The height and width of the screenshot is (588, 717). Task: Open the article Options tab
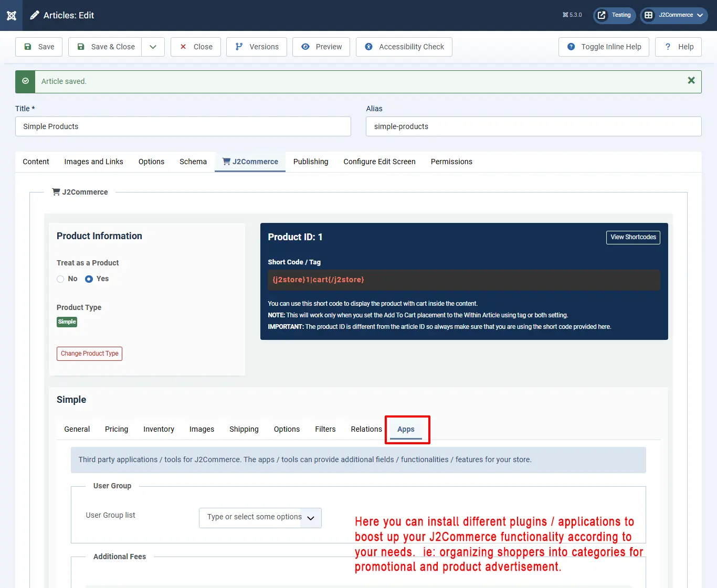151,162
